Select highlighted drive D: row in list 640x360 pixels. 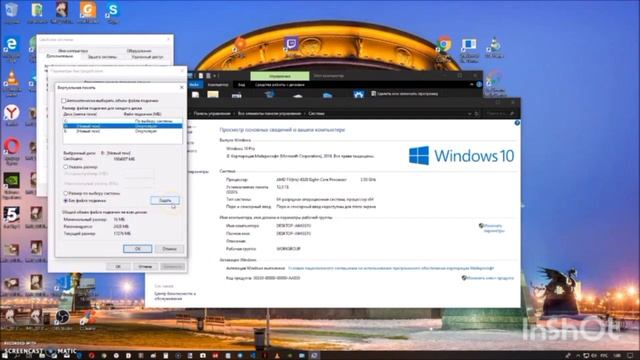coord(122,126)
